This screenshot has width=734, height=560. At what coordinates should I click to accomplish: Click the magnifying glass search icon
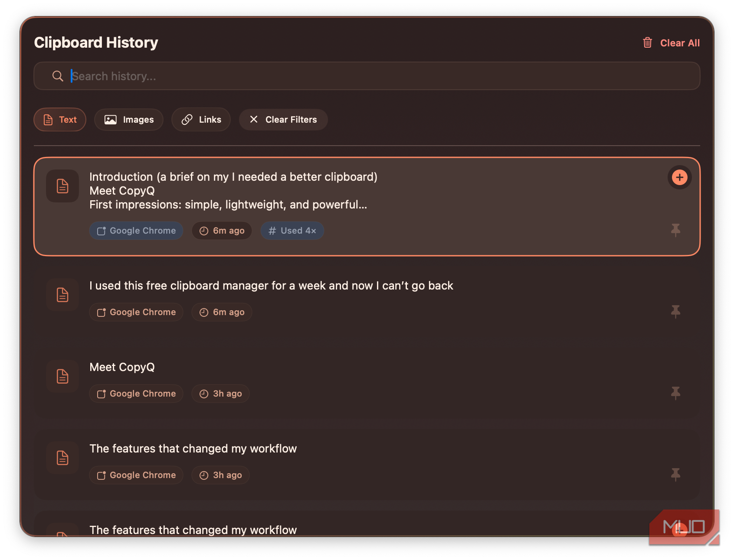pos(58,76)
